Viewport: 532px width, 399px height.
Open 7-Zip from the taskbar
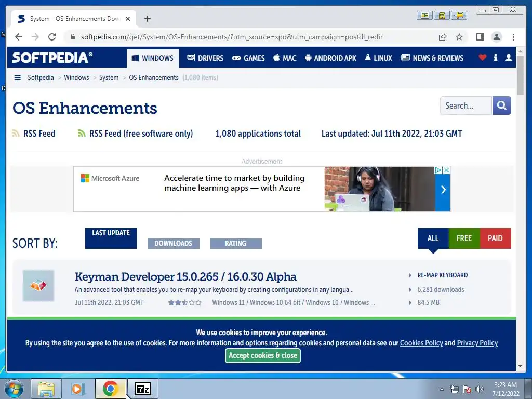142,389
